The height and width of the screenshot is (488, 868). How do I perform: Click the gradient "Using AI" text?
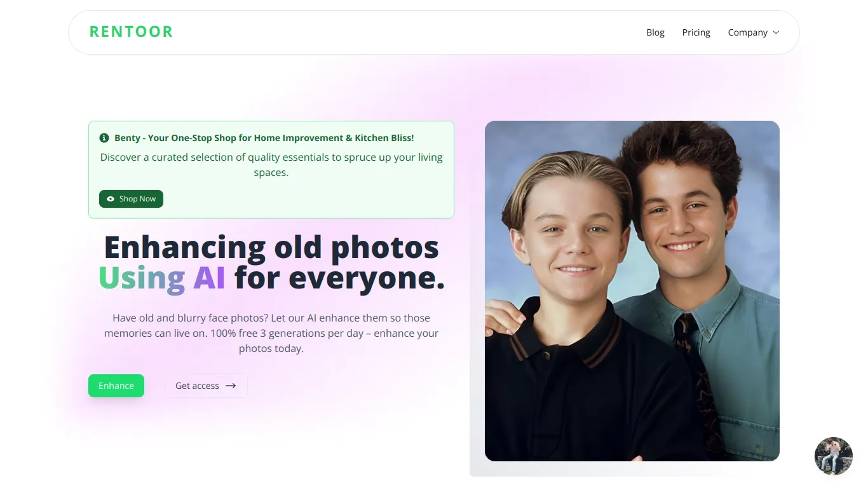162,278
